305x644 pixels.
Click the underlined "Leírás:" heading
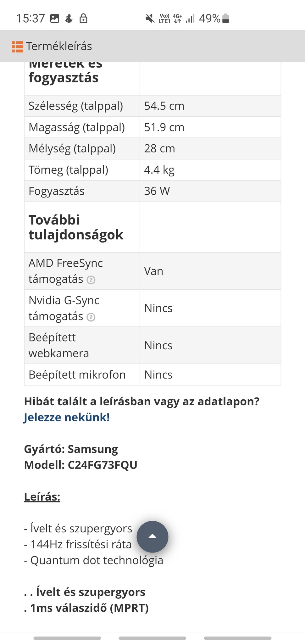click(x=42, y=497)
